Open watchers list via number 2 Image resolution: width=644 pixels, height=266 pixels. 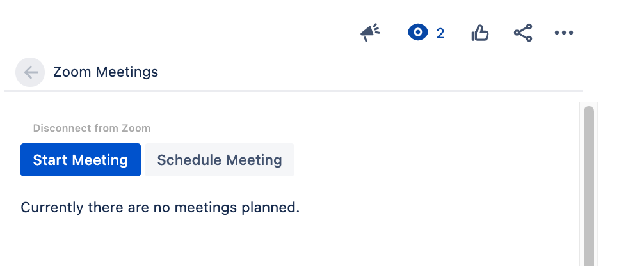(x=440, y=34)
